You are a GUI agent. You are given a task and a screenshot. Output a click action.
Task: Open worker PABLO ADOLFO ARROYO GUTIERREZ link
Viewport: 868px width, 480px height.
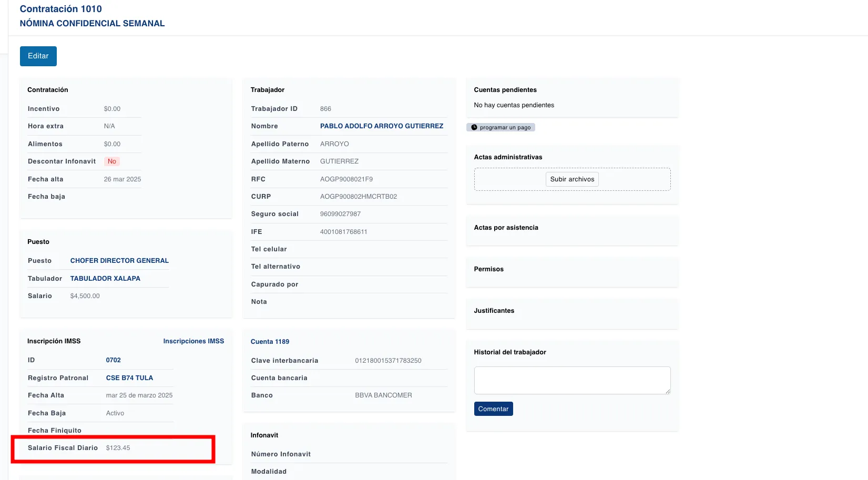click(x=381, y=126)
